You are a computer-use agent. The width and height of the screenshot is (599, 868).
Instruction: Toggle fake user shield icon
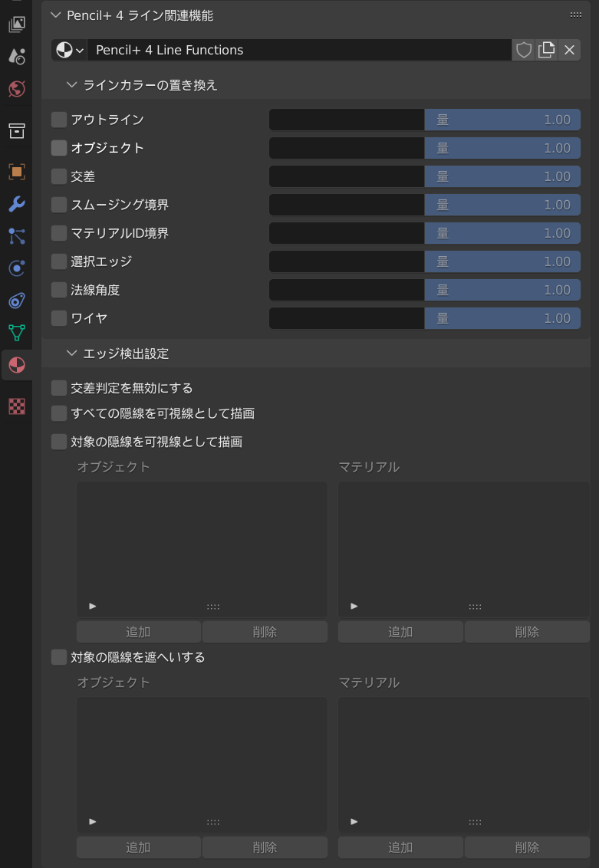523,50
